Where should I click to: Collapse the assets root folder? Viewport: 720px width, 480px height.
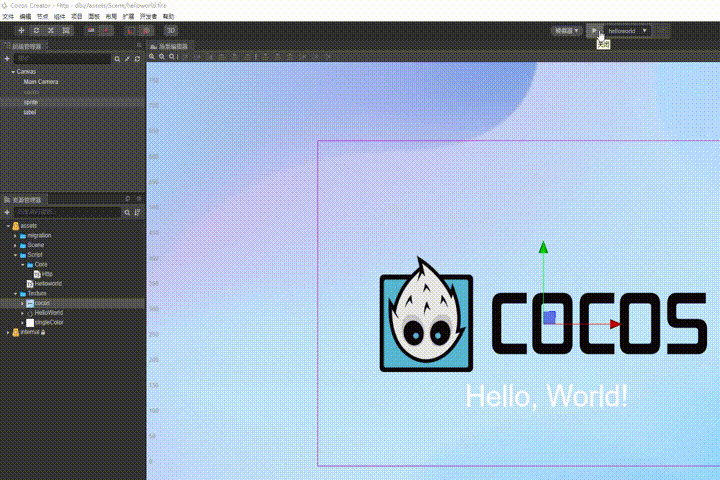click(8, 226)
